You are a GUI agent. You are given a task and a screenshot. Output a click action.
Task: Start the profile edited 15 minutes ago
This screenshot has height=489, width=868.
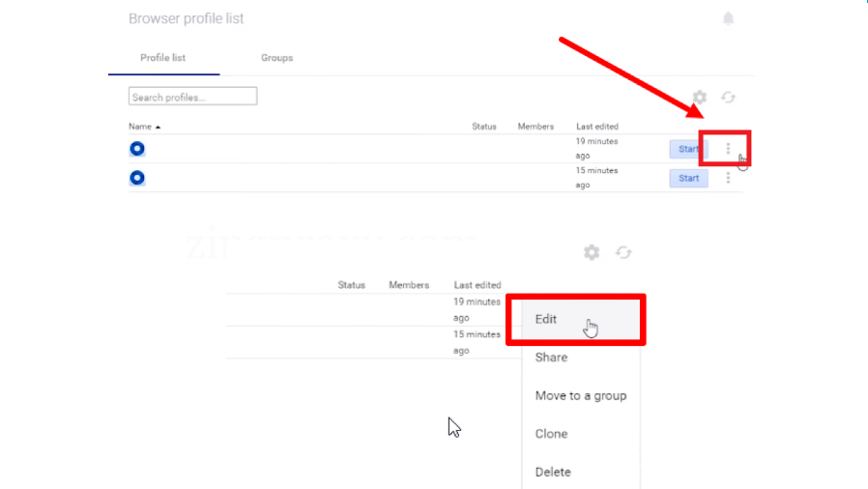(x=688, y=178)
